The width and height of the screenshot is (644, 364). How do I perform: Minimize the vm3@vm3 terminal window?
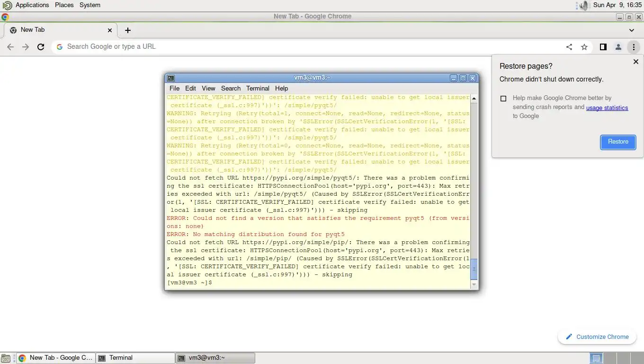[x=454, y=78]
